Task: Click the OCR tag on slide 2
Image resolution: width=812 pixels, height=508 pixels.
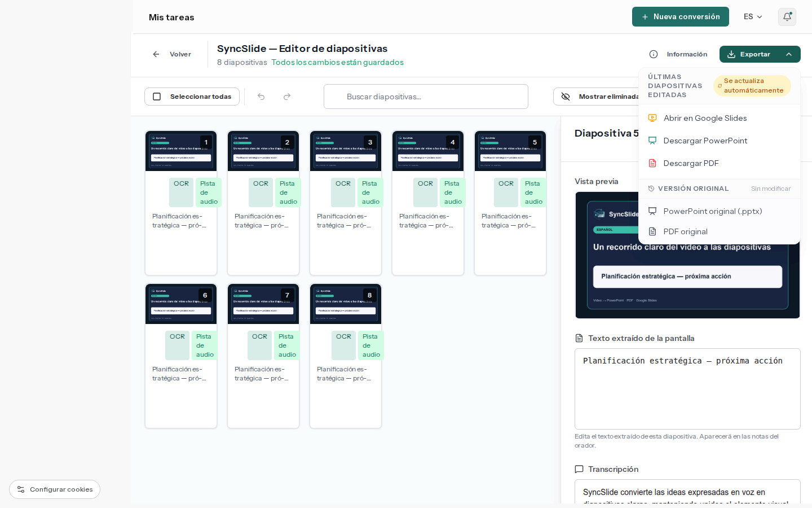Action: click(x=261, y=192)
